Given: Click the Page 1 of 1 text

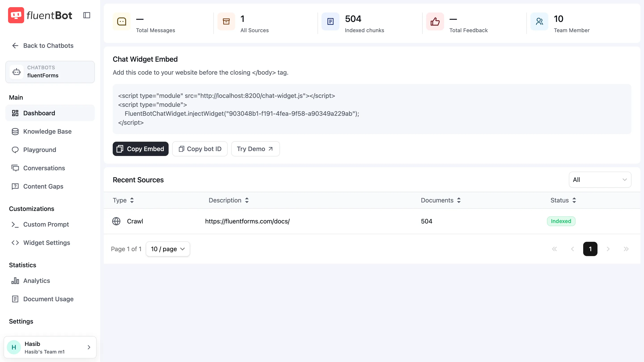Looking at the screenshot, I should (126, 249).
